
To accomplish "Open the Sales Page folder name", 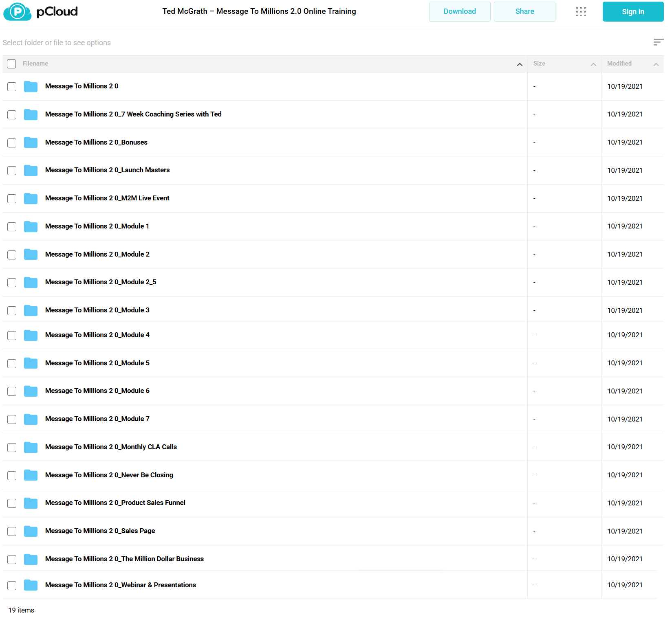I will pyautogui.click(x=100, y=531).
